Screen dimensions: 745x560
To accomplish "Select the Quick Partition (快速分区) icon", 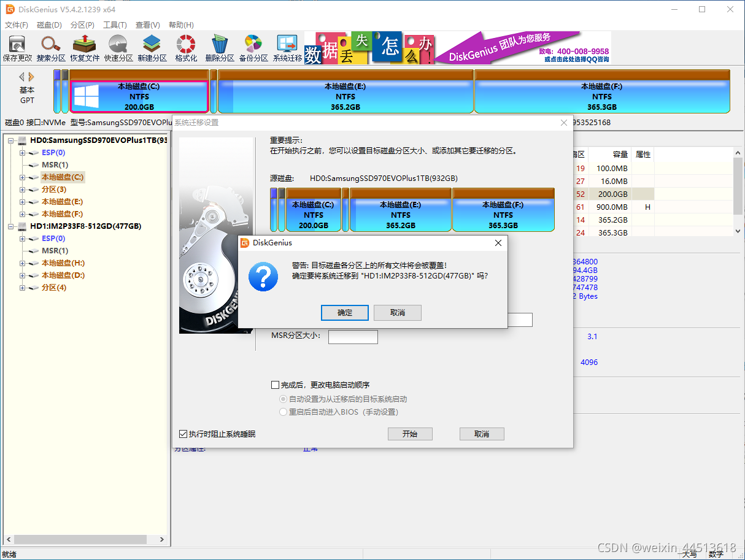I will point(118,48).
